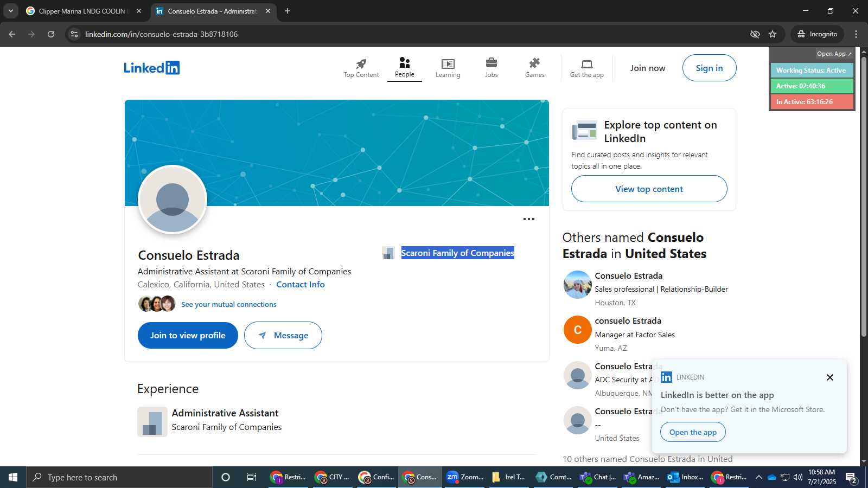Click the taskbar search box
This screenshot has height=488, width=868.
119,477
